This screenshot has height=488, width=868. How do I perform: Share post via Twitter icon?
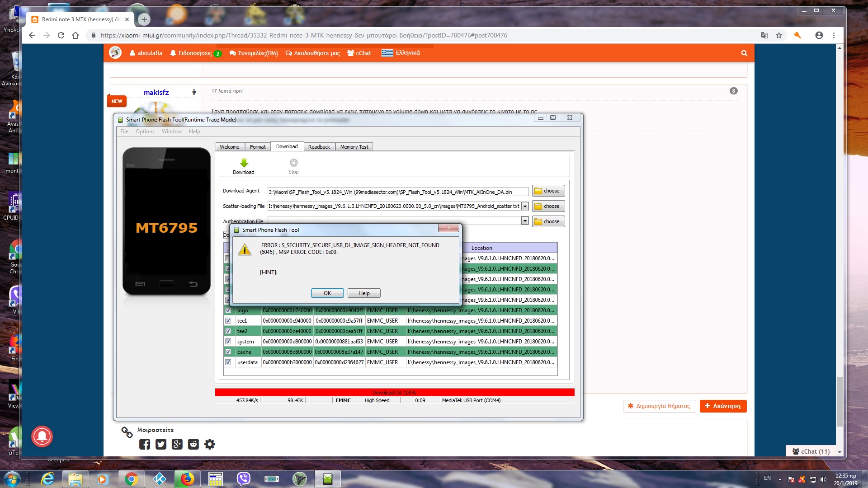[161, 444]
